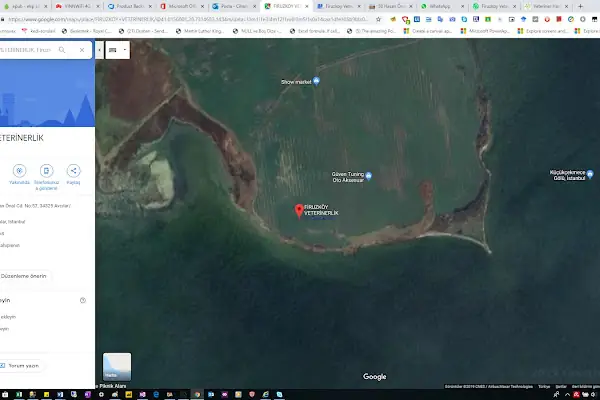Viewport: 600px width, 400px height.
Task: Open Word from the taskbar
Action: point(60,395)
